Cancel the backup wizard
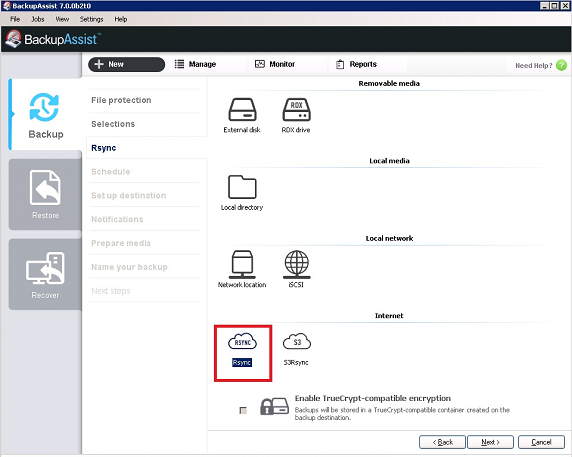 pos(541,442)
